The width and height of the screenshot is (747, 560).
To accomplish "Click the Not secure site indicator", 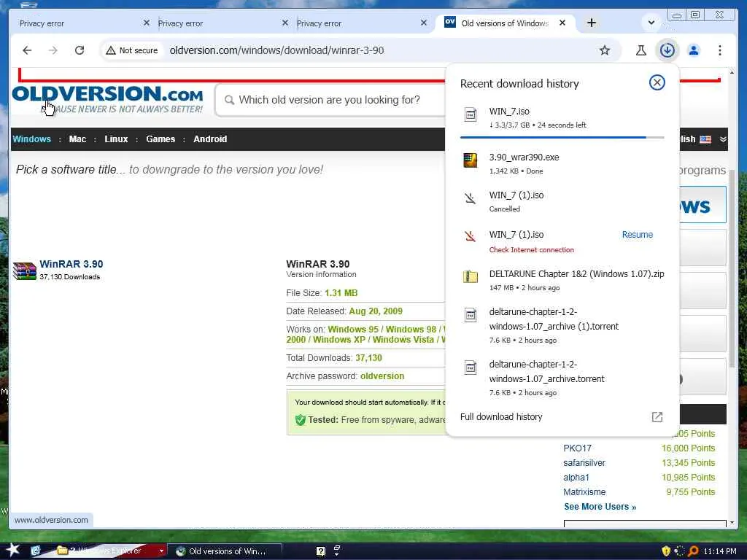I will click(132, 50).
